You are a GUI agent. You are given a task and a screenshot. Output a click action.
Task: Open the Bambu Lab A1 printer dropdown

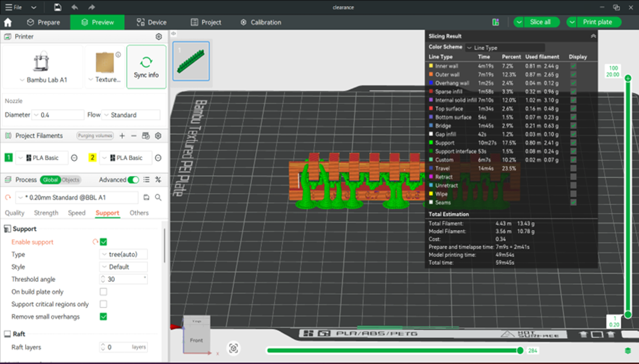(43, 80)
